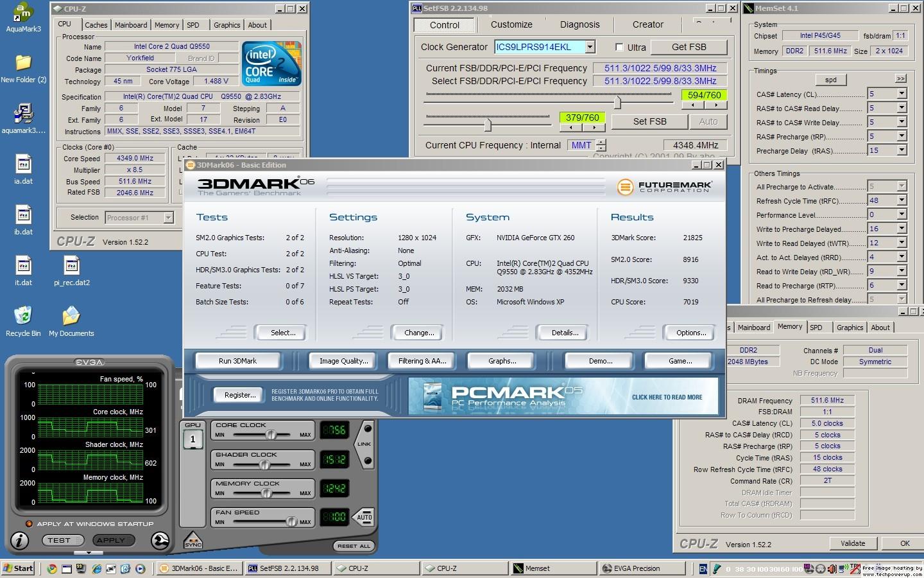Image resolution: width=924 pixels, height=578 pixels.
Task: Click the SYNC button in EVGA Precision
Action: point(193,541)
